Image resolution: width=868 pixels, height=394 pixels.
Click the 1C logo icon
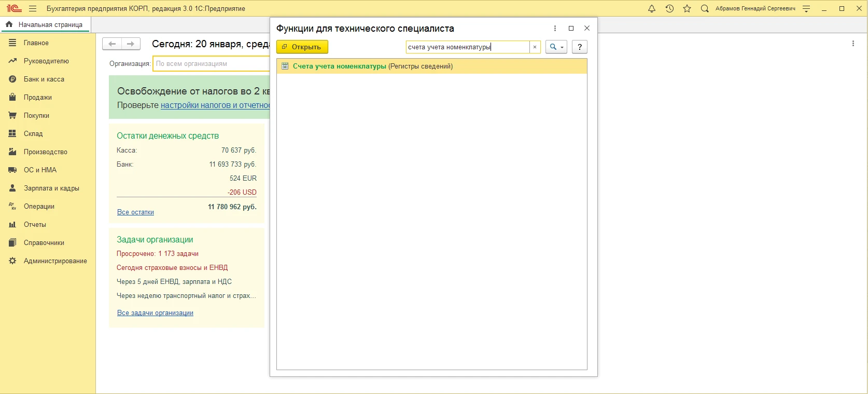point(13,9)
